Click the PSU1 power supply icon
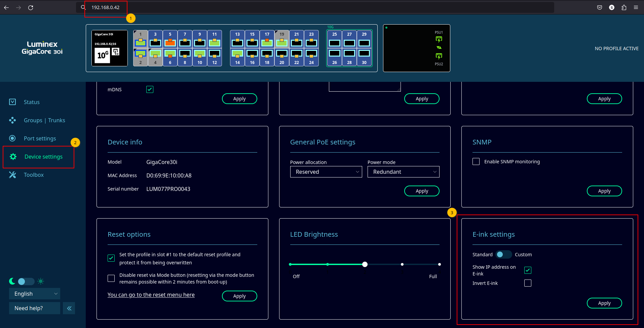 439,39
